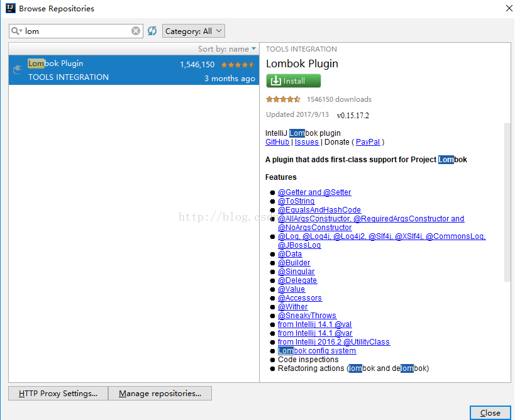Open the Category: All dropdown
Image resolution: width=515 pixels, height=420 pixels.
click(194, 31)
